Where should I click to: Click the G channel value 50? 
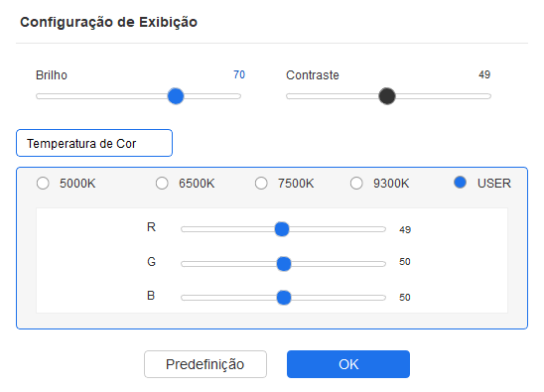point(405,262)
